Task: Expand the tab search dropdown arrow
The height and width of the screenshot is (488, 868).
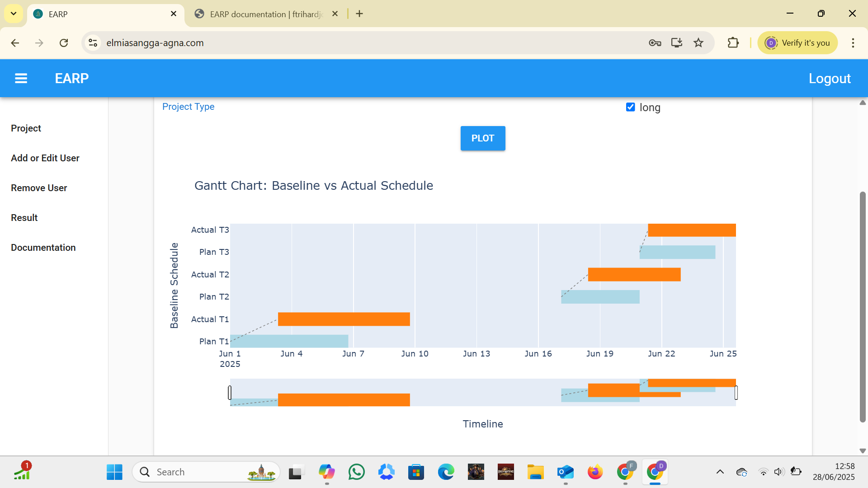Action: [x=14, y=14]
